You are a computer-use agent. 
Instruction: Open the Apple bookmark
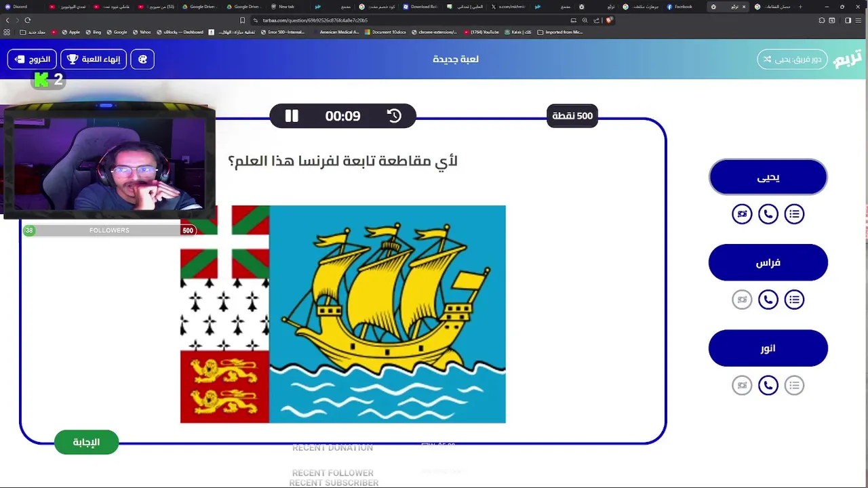71,32
